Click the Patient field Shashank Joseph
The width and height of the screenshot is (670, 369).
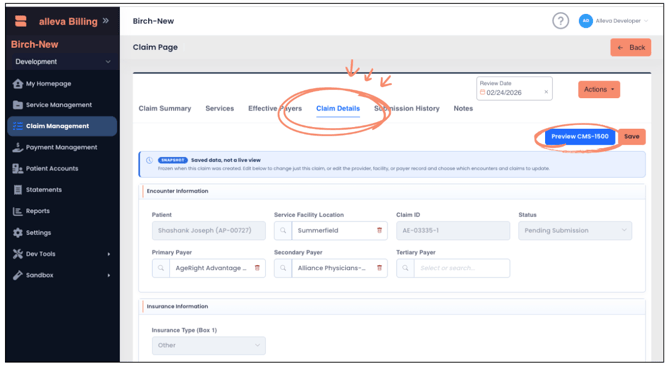pos(209,230)
